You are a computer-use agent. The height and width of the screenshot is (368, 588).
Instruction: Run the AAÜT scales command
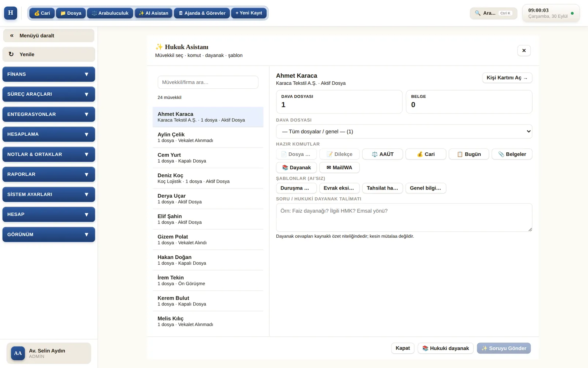(x=382, y=154)
